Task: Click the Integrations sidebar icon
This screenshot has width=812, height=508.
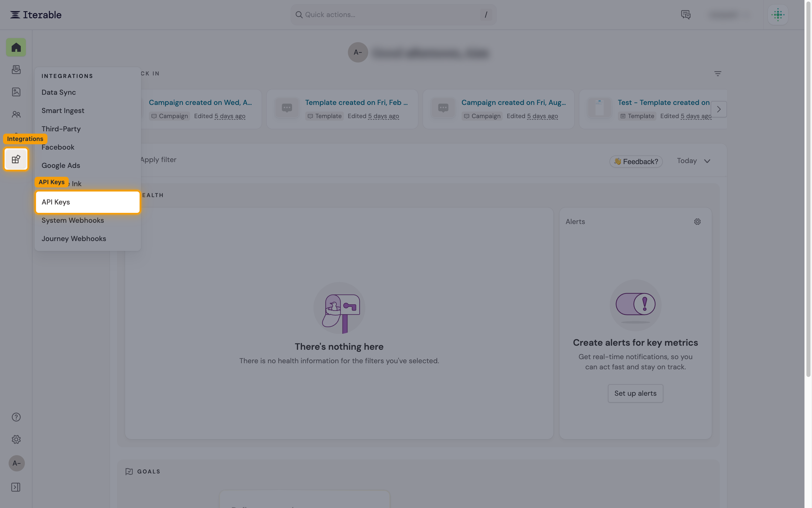Action: click(16, 159)
